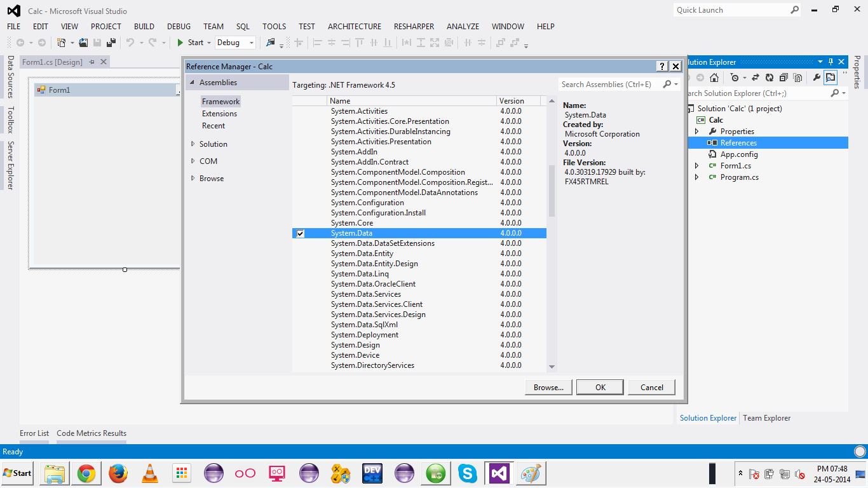The height and width of the screenshot is (488, 868).
Task: Select the System.Core assembly row
Action: (419, 223)
